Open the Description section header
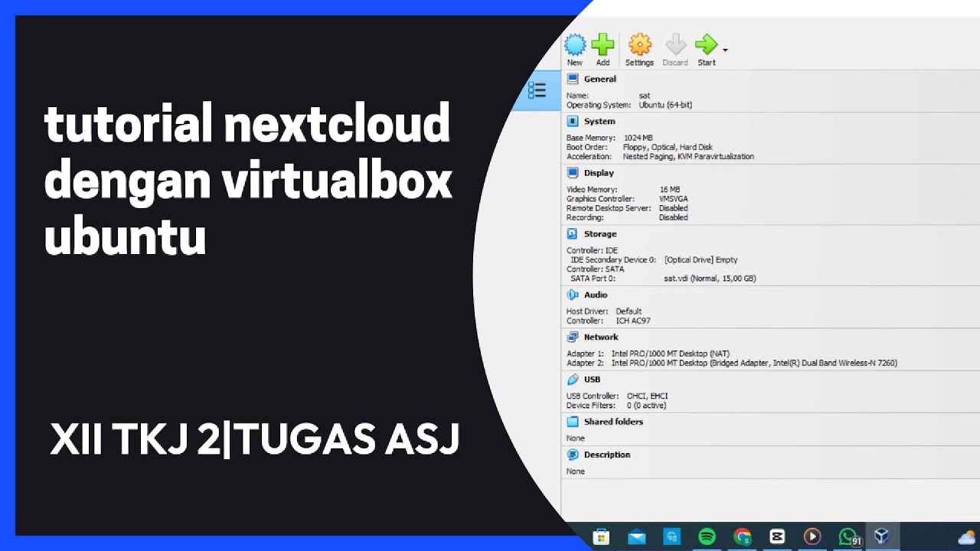Image resolution: width=980 pixels, height=551 pixels. point(607,455)
